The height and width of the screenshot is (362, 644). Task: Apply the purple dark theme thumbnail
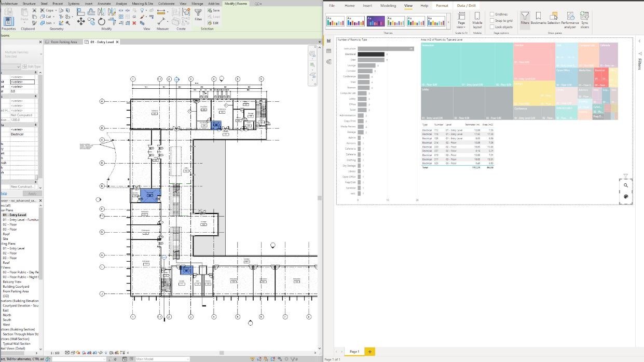(x=375, y=21)
